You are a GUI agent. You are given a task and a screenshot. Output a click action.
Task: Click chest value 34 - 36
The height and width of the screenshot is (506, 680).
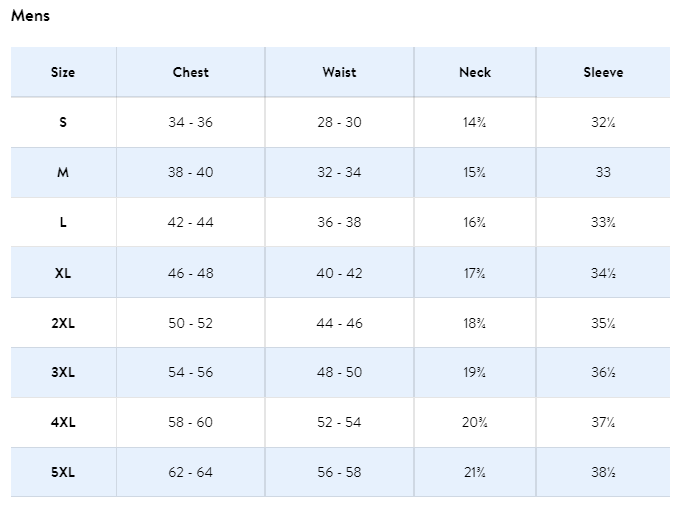(190, 122)
